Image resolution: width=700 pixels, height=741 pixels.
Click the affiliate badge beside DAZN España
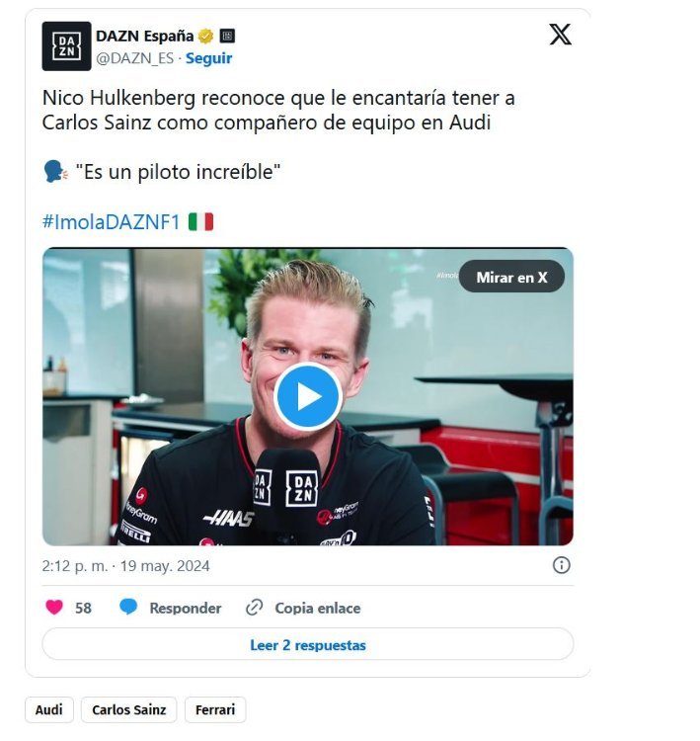click(227, 36)
